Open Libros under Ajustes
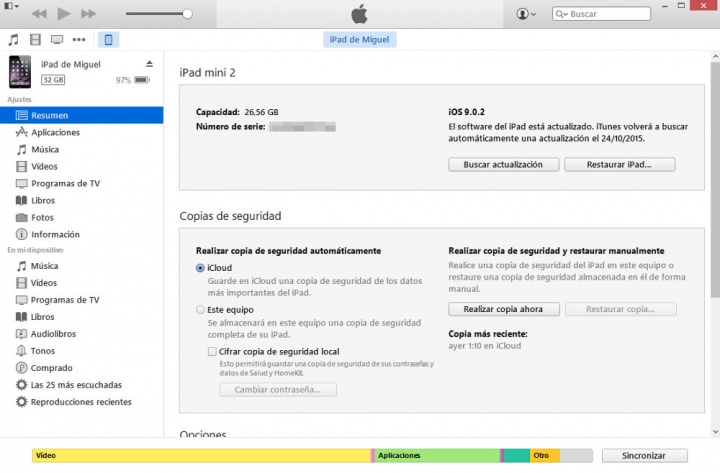 click(x=82, y=200)
